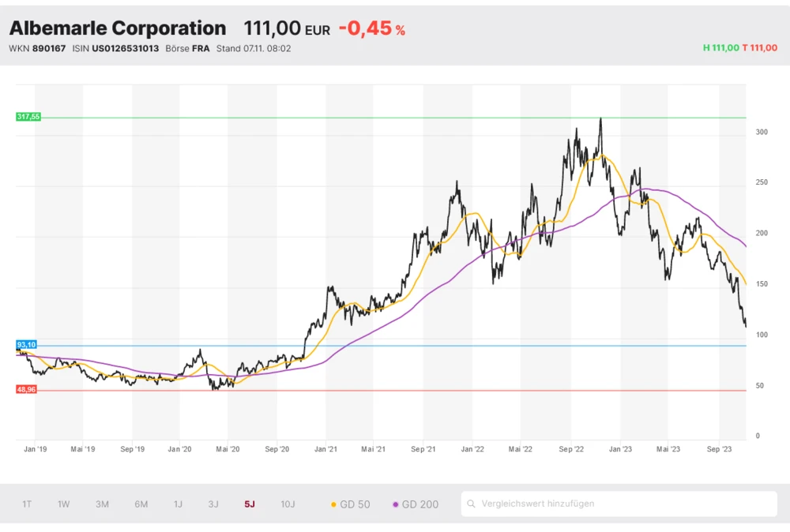
Task: Switch chart to 1T range
Action: coord(27,504)
